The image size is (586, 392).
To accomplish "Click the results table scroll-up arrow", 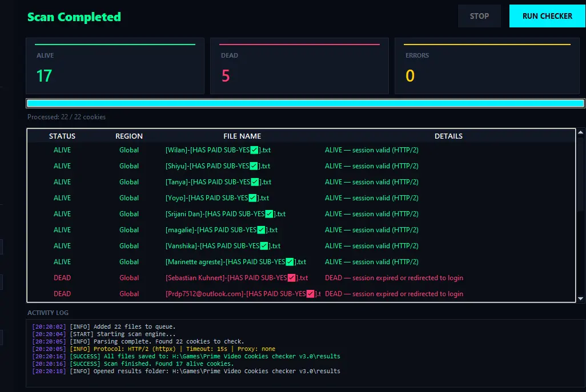I will pyautogui.click(x=580, y=132).
